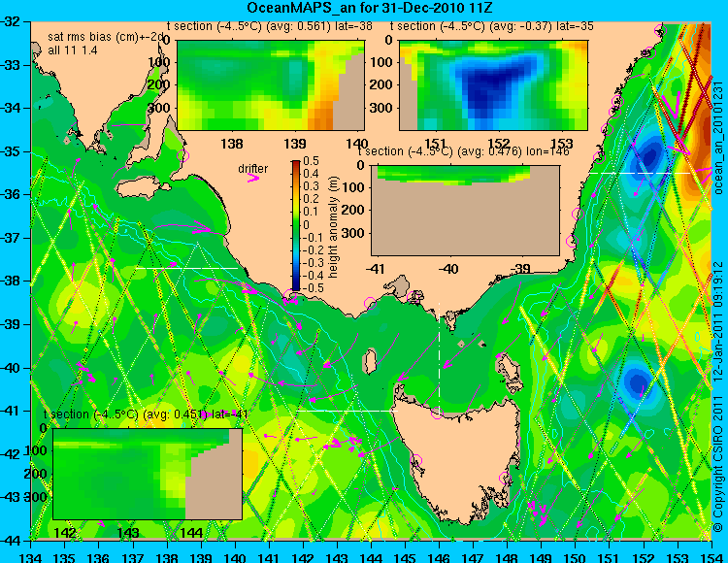Click the -35 latitude label on left axis

(11, 151)
